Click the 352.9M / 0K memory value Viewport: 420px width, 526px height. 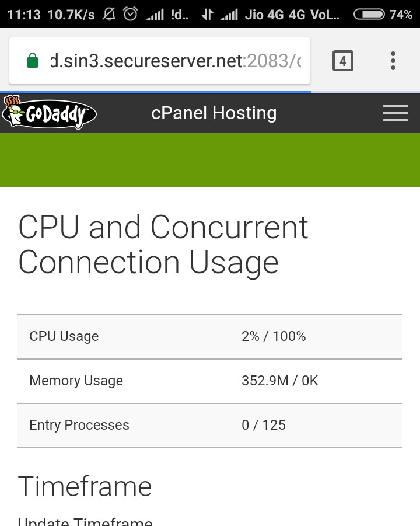coord(280,381)
